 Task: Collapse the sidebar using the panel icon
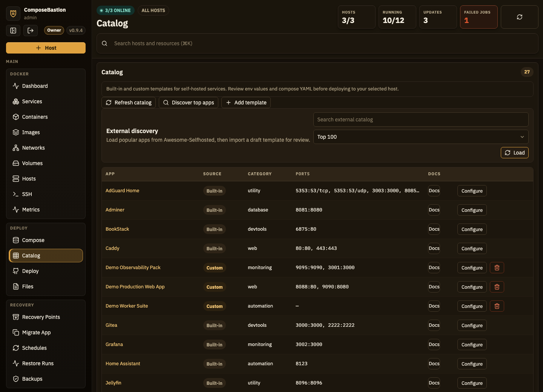(x=13, y=31)
